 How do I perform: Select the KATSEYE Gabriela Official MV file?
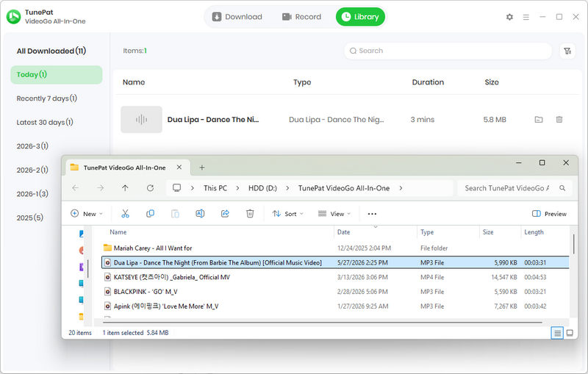point(336,277)
